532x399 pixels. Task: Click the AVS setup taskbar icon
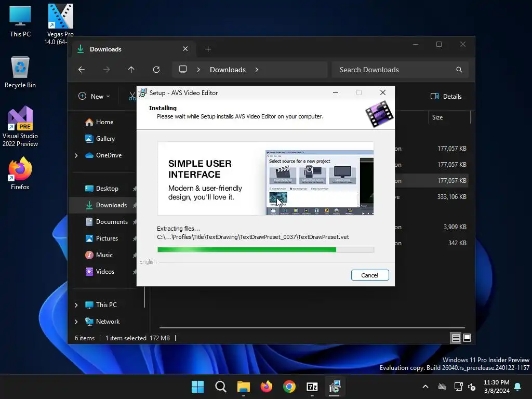(335, 387)
